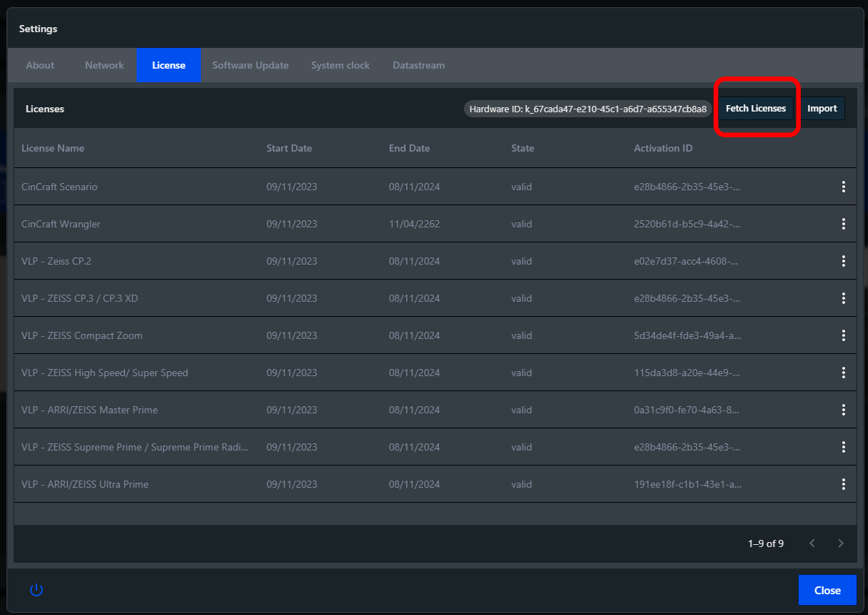Open options menu for ZEISS High Speed license

click(x=844, y=373)
